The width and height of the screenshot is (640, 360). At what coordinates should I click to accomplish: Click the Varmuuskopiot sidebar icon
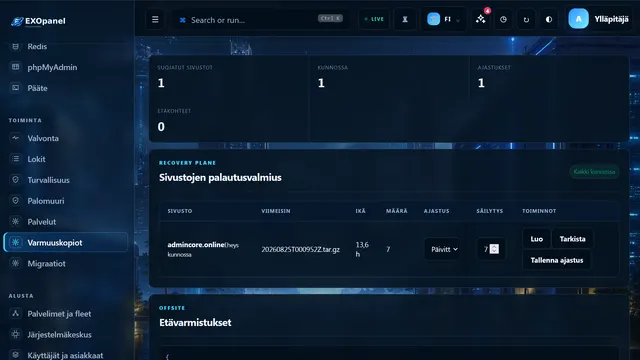tap(16, 242)
